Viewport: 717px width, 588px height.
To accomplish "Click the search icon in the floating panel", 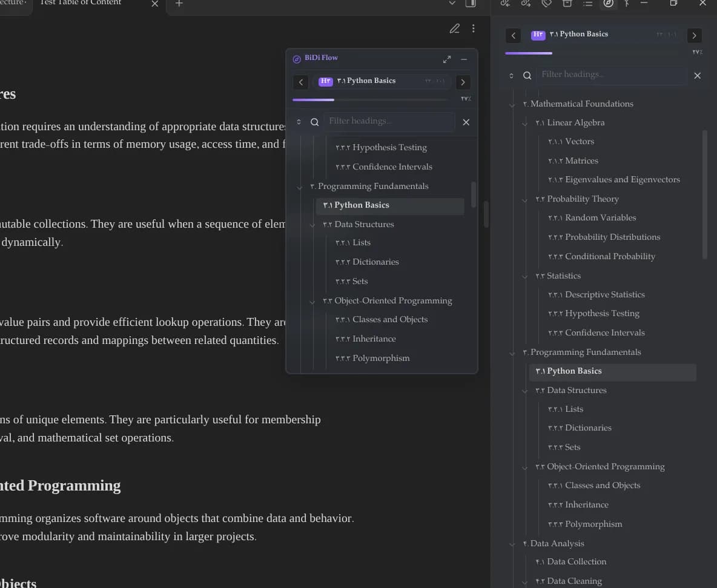I will (x=315, y=122).
